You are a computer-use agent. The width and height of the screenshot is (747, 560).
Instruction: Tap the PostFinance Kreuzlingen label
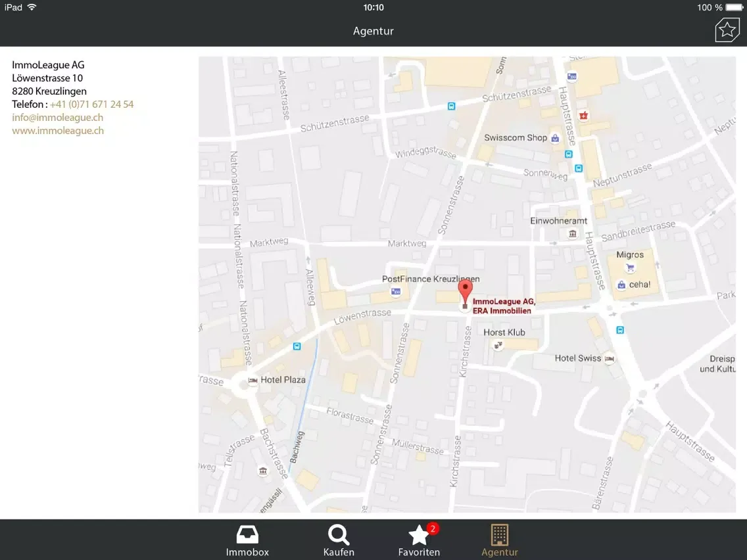tap(431, 279)
